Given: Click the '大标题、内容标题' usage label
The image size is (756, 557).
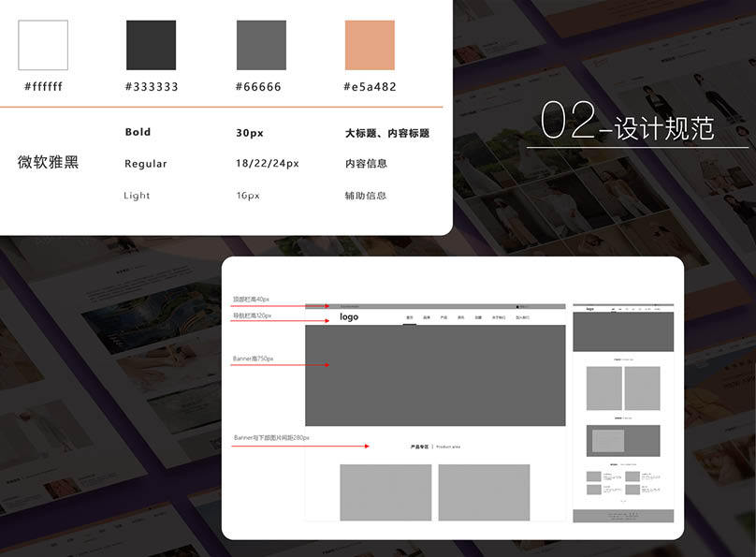Looking at the screenshot, I should pyautogui.click(x=387, y=133).
